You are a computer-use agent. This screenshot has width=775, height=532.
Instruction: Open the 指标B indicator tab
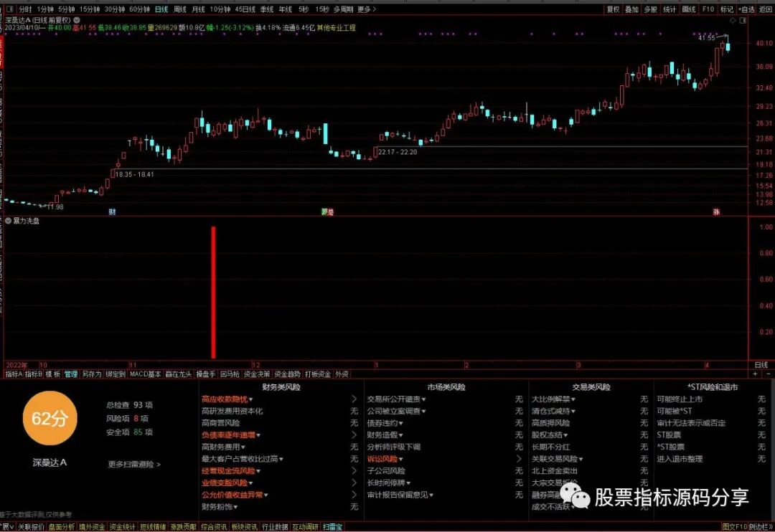click(x=34, y=374)
